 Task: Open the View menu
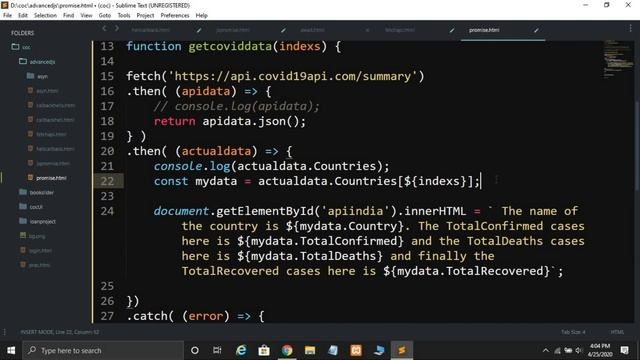pos(86,15)
